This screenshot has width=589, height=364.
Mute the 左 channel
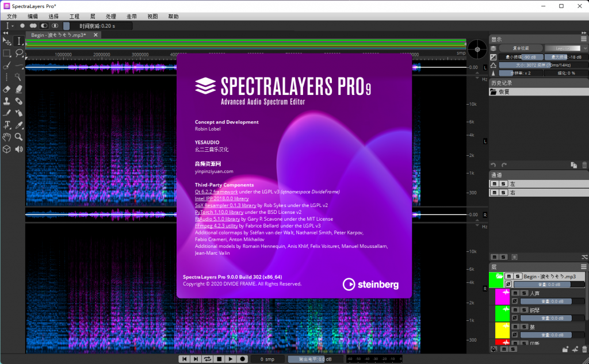coord(495,184)
